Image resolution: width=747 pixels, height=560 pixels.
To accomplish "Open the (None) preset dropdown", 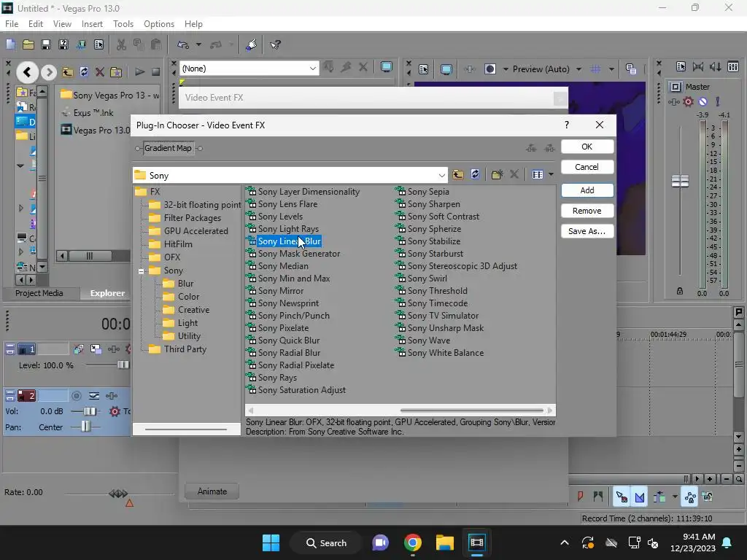I will (x=312, y=69).
